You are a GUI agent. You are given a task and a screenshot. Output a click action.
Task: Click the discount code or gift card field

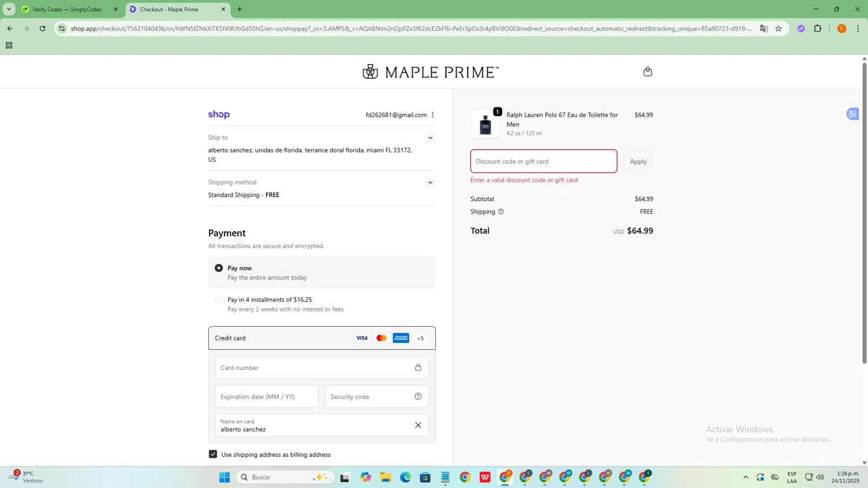544,161
